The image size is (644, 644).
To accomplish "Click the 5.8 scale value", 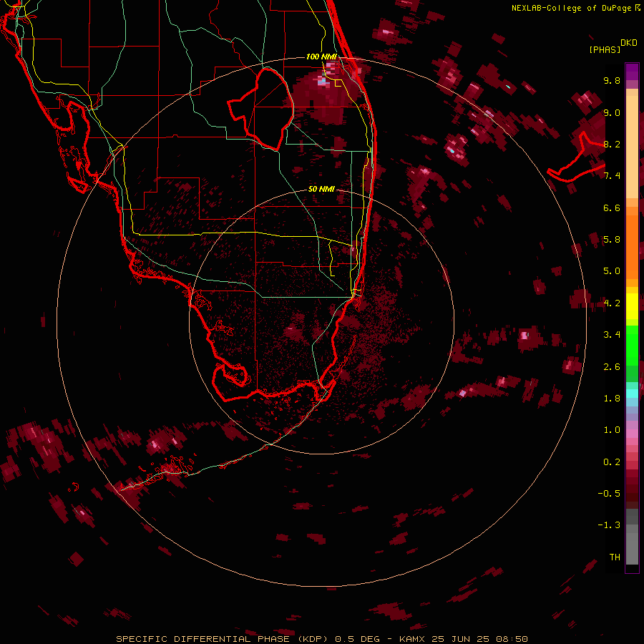I will [612, 240].
